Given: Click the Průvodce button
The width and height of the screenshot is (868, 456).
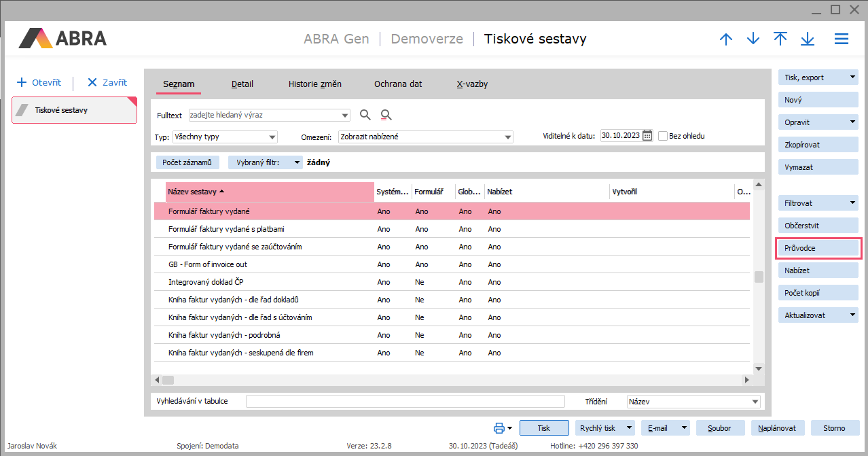Looking at the screenshot, I should [x=818, y=248].
